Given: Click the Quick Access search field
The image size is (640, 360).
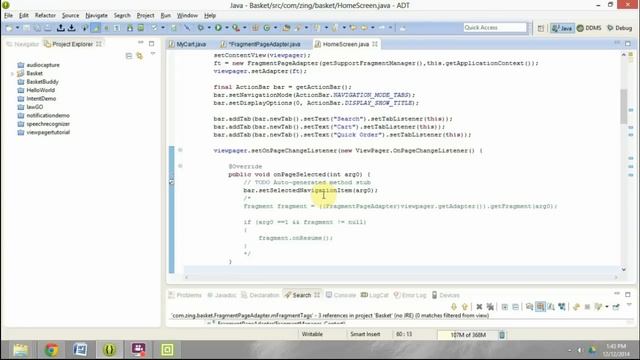Looking at the screenshot, I should pyautogui.click(x=495, y=27).
